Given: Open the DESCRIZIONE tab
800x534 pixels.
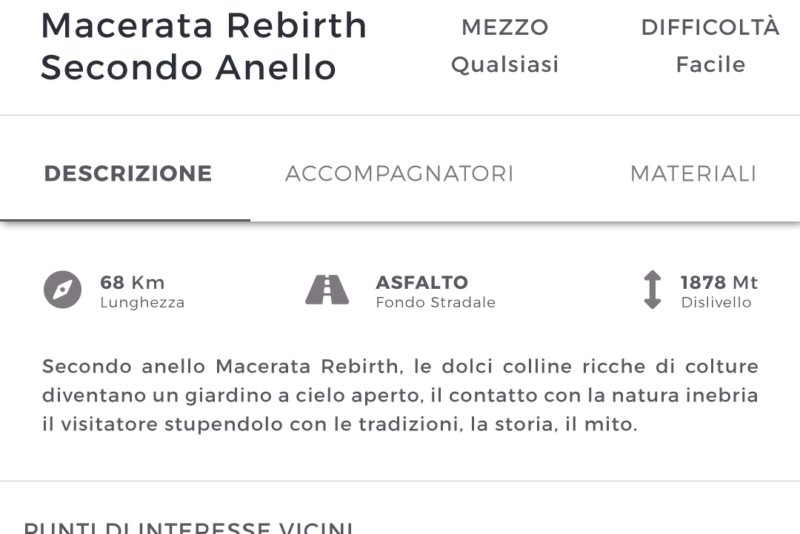Looking at the screenshot, I should [128, 174].
